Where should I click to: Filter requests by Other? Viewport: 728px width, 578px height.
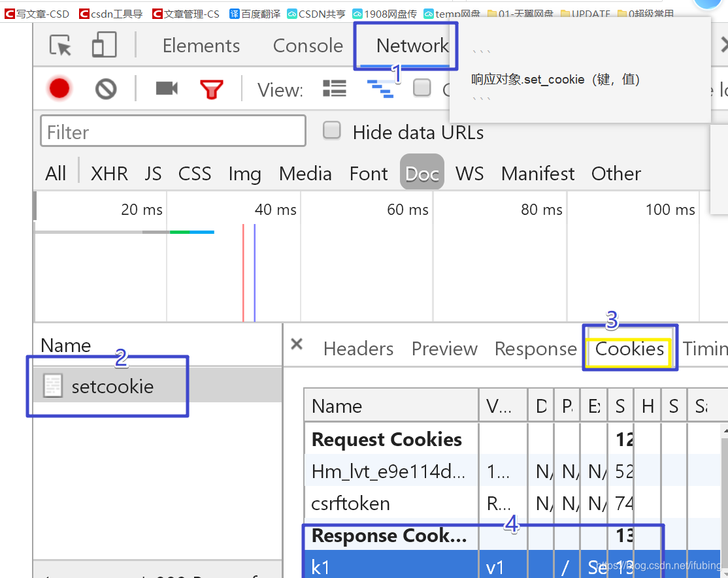616,174
